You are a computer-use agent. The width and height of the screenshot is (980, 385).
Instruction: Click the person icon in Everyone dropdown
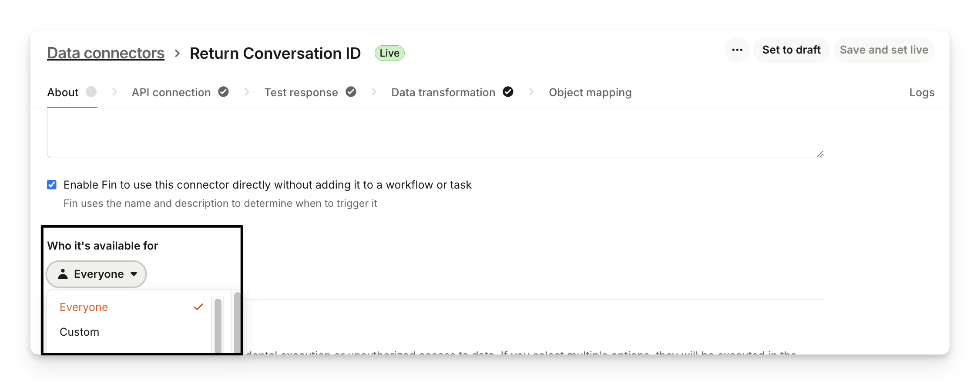(63, 274)
